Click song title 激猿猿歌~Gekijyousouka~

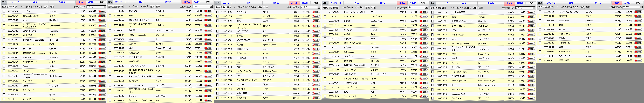tap(34, 53)
